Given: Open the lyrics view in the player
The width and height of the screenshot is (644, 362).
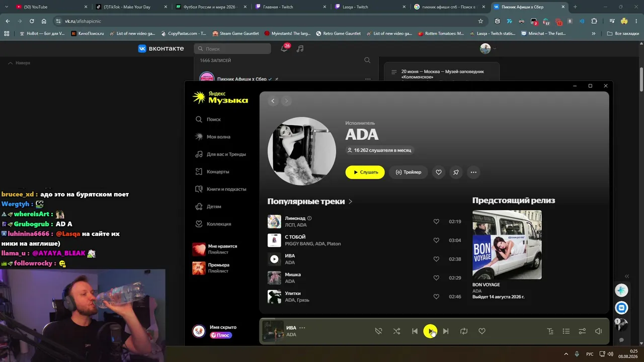Looking at the screenshot, I should tap(550, 331).
